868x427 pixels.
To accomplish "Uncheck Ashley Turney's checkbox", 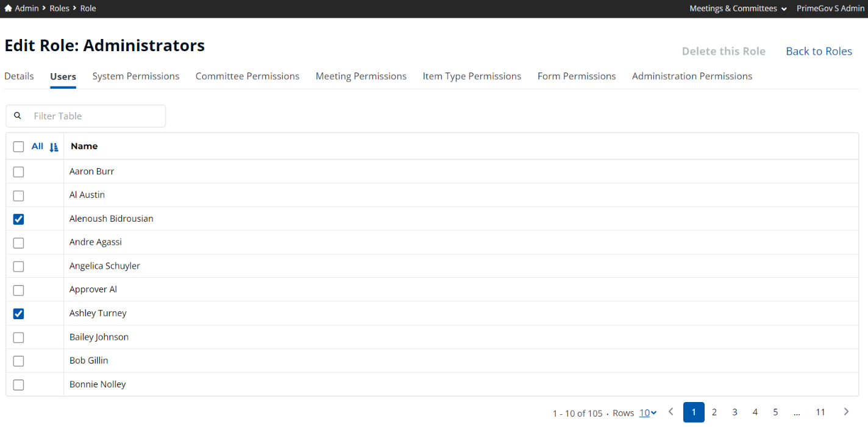I will (x=18, y=314).
